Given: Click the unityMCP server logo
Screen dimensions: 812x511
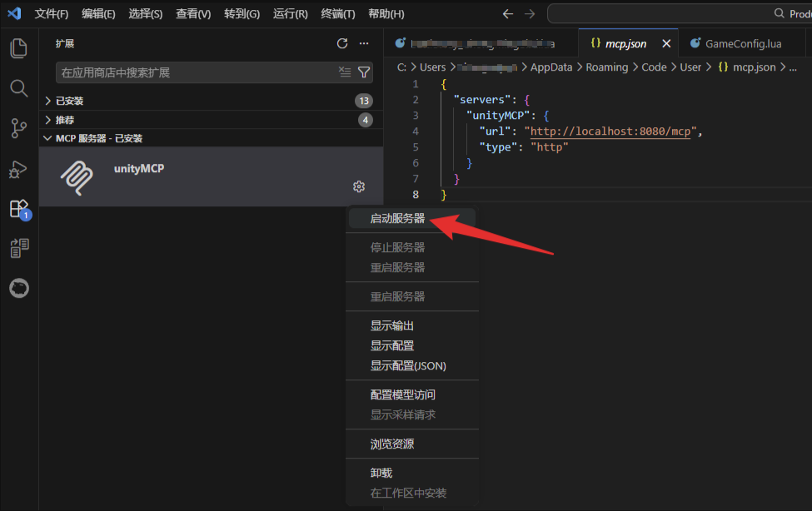Looking at the screenshot, I should pos(77,177).
